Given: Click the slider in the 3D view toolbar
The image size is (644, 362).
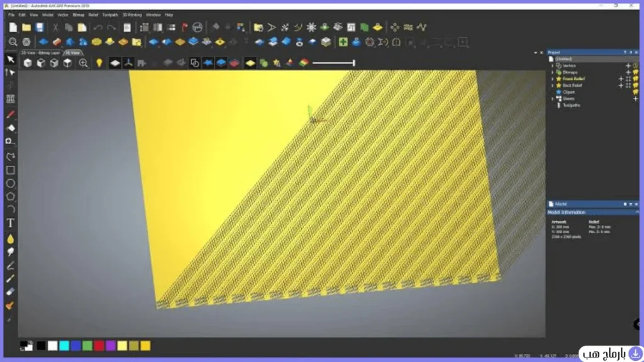Looking at the screenshot, I should [x=333, y=63].
